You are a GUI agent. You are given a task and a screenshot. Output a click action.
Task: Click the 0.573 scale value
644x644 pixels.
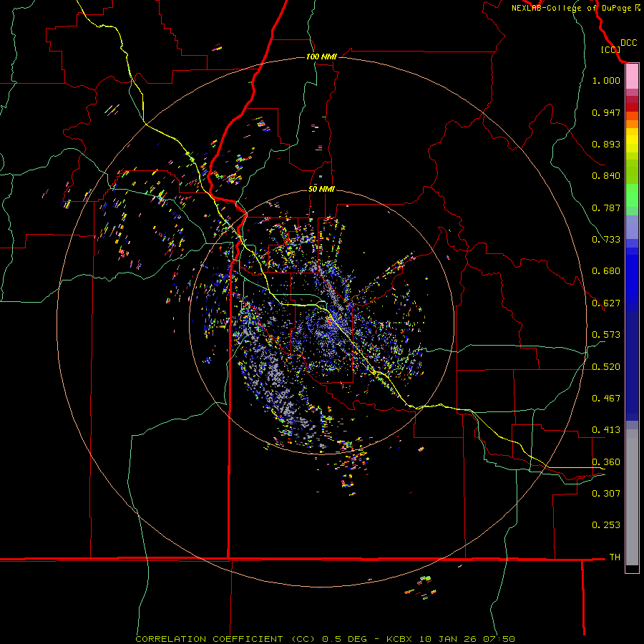click(606, 335)
